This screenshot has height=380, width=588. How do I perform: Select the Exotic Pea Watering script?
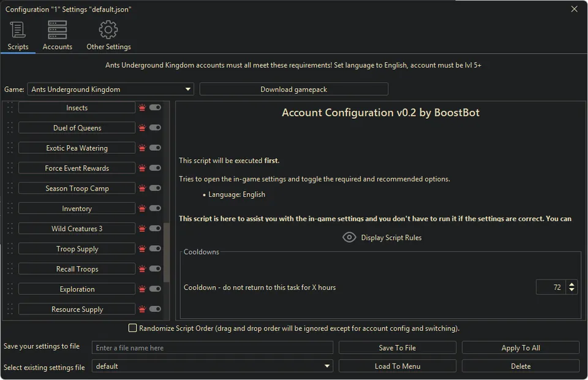(77, 148)
